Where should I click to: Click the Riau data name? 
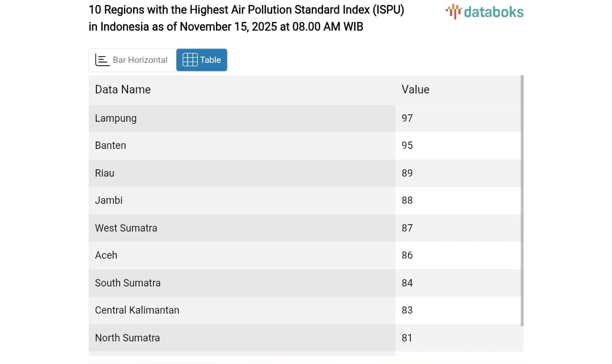tap(105, 173)
